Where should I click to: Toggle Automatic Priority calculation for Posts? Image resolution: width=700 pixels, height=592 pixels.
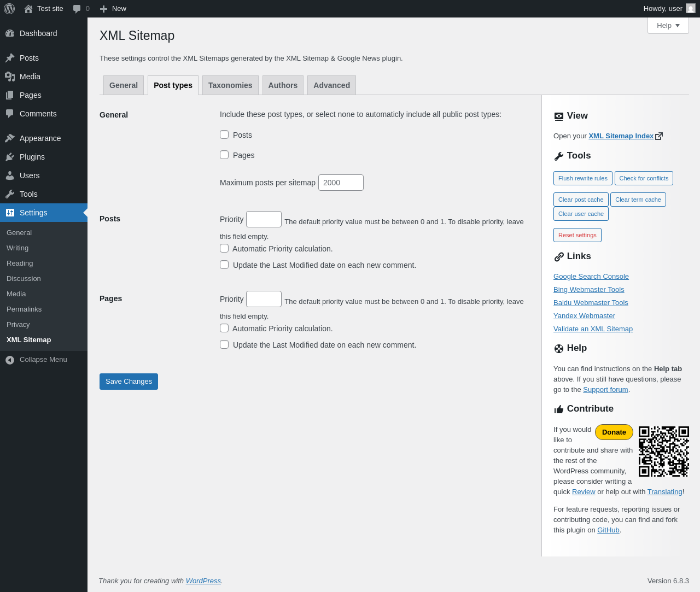[224, 248]
